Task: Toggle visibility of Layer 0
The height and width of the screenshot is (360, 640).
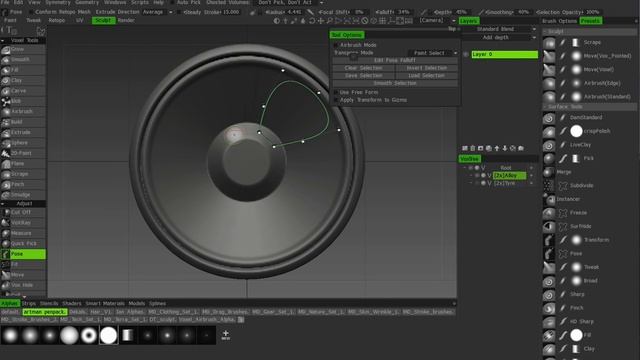Action: 466,54
